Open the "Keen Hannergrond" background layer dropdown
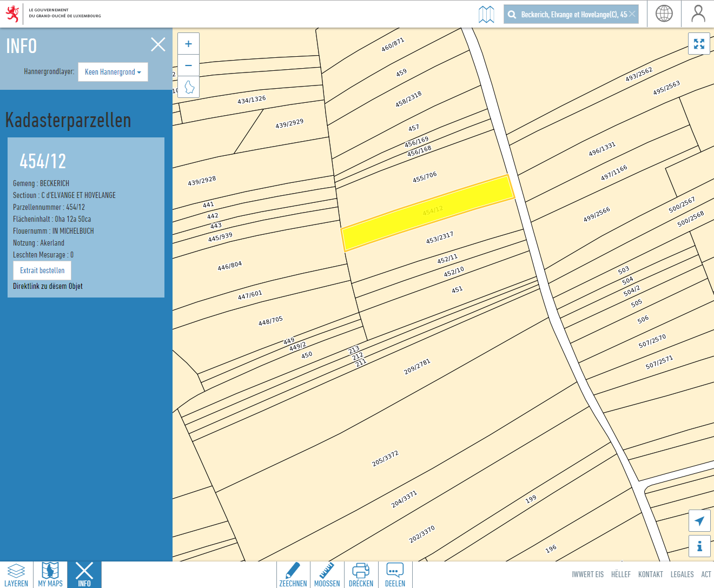714x588 pixels. pyautogui.click(x=113, y=72)
